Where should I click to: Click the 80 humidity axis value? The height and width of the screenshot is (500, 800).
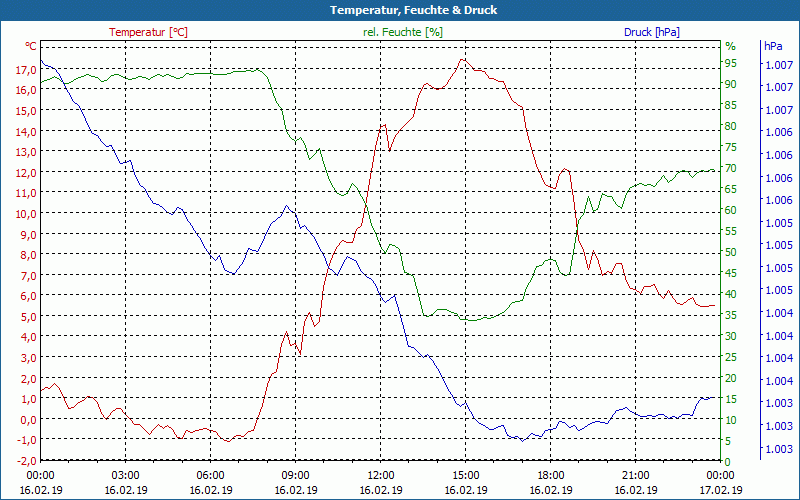tap(731, 126)
